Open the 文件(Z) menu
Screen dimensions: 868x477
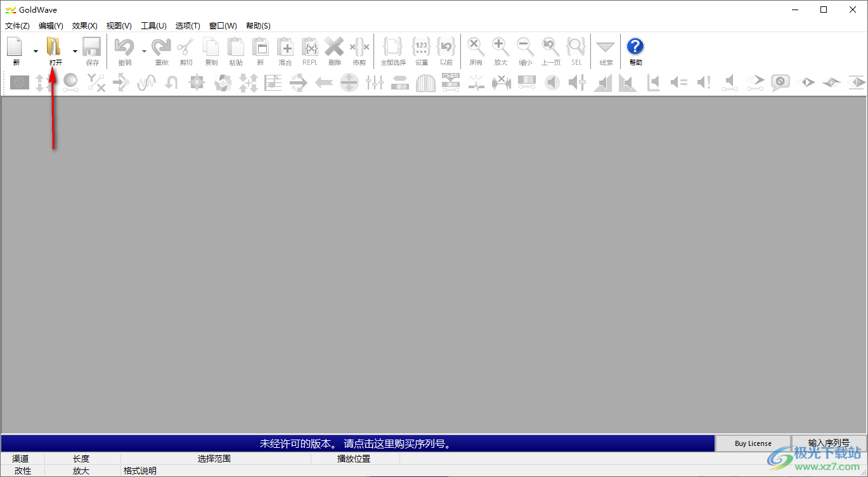click(17, 25)
